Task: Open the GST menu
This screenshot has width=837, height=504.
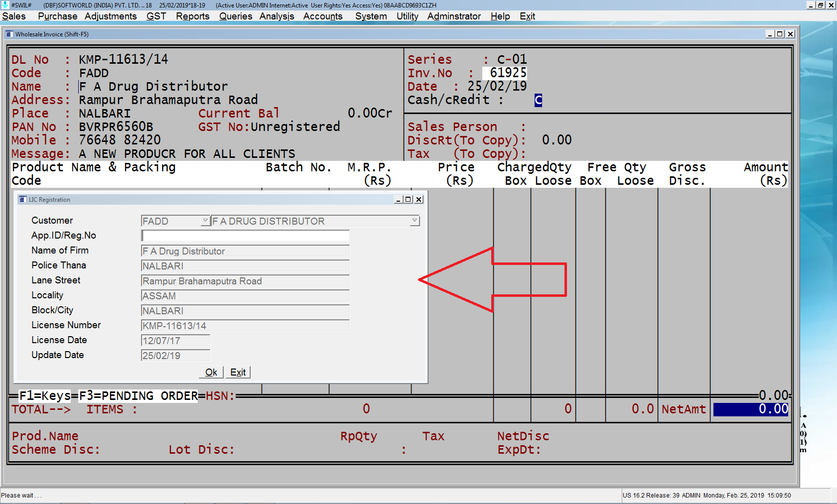Action: (x=156, y=16)
